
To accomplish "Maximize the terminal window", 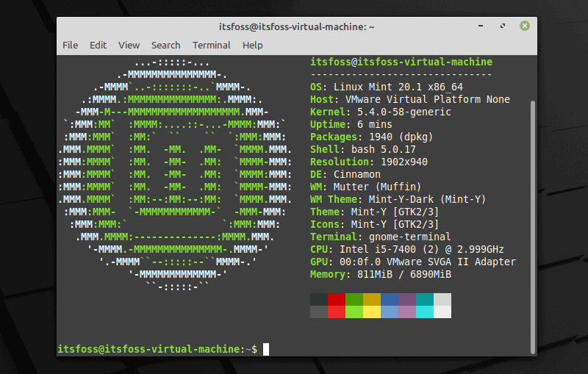I will pyautogui.click(x=503, y=26).
